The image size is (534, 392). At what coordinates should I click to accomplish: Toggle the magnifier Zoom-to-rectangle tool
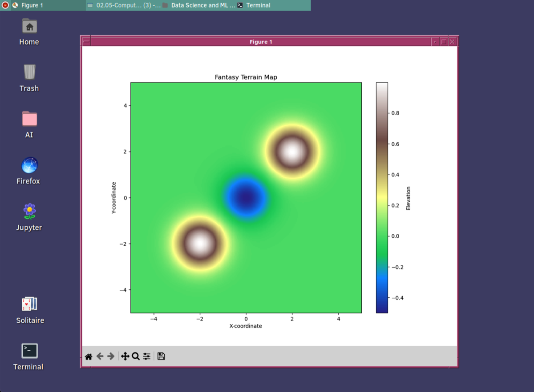click(x=136, y=356)
